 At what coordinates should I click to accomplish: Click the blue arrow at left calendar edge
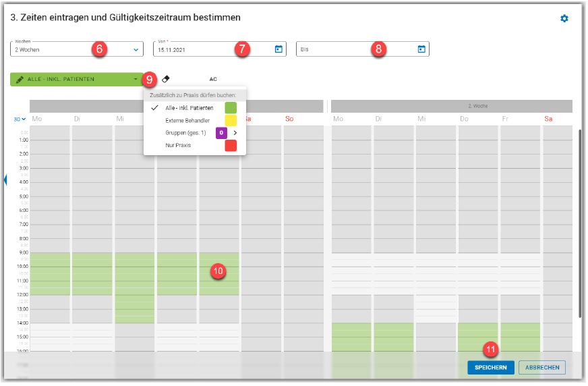click(6, 180)
